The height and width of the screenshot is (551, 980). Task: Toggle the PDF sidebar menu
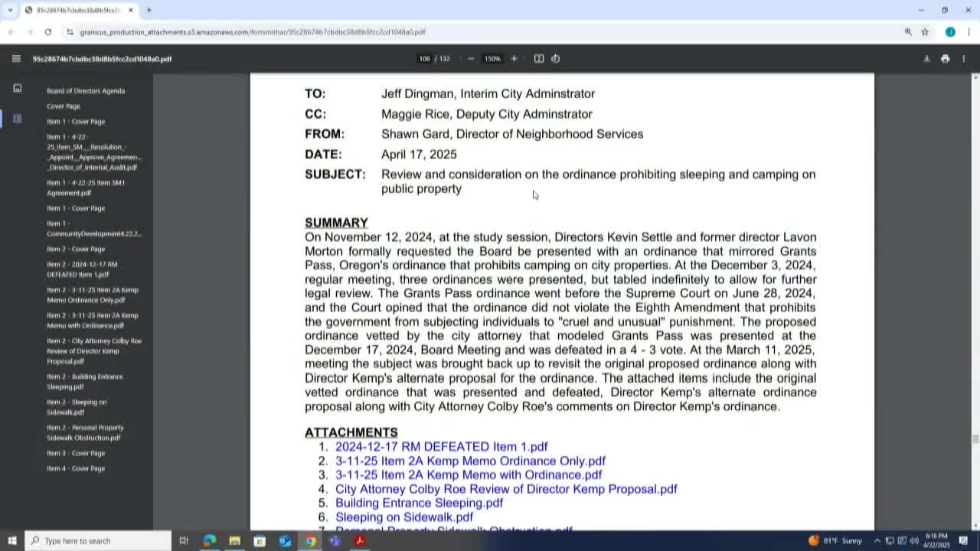(x=16, y=59)
